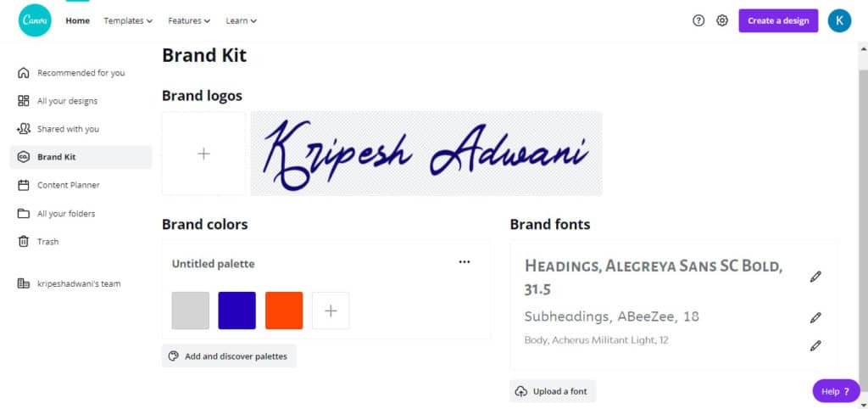Screen dimensions: 868x409
Task: Edit Headings font with pencil icon
Action: (815, 277)
